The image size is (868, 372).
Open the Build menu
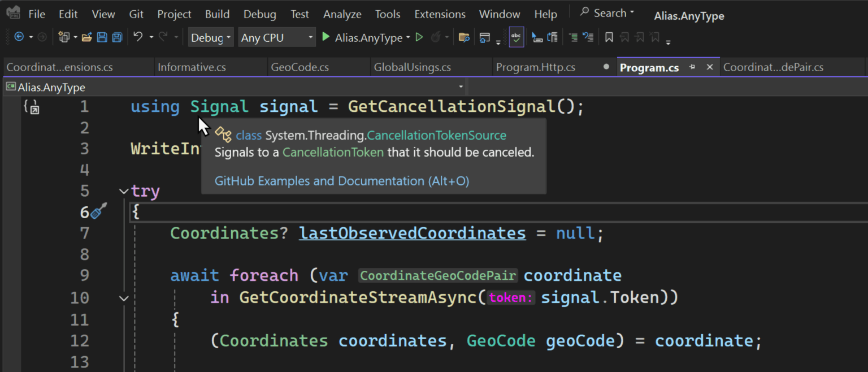(217, 14)
